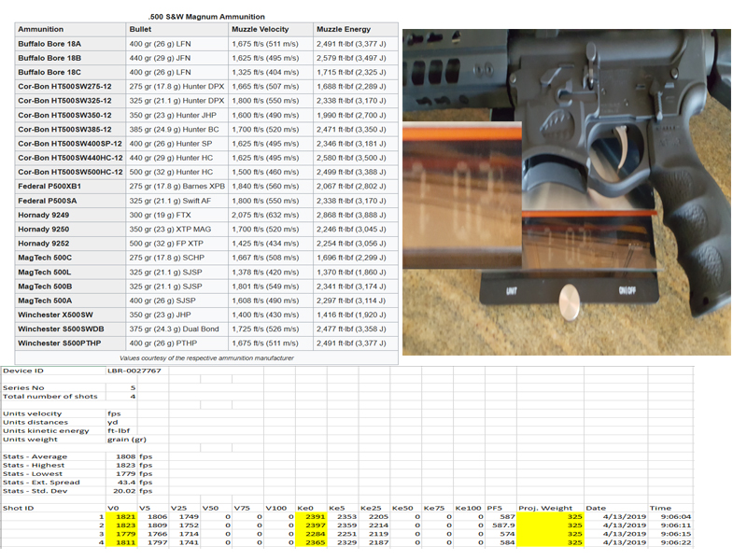Select 'Cor-Bon HT500SW440HC-12' in the table

click(x=71, y=158)
